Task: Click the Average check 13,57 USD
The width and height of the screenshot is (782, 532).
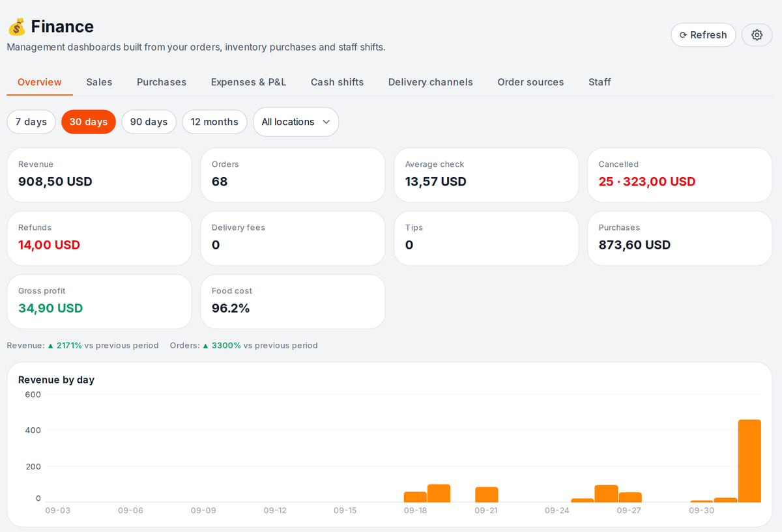Action: tap(436, 182)
